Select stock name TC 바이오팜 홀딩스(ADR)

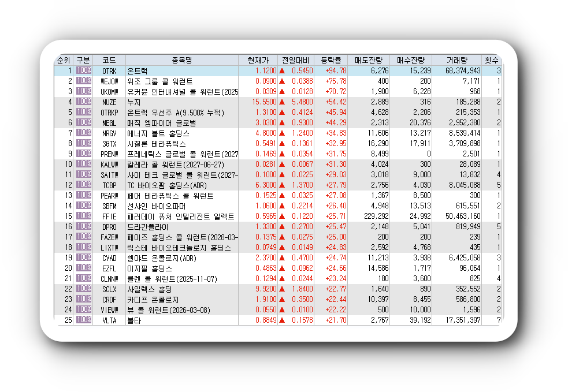pyautogui.click(x=167, y=186)
